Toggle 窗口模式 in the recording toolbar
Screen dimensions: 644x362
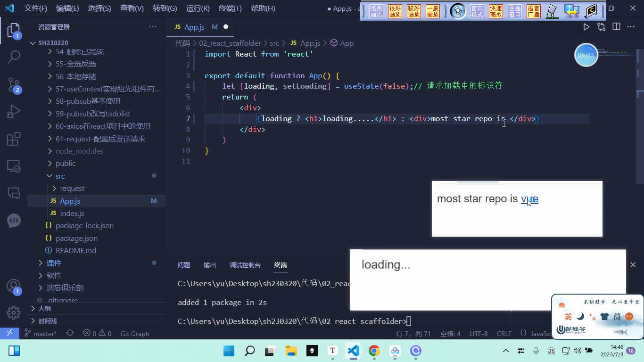[477, 11]
